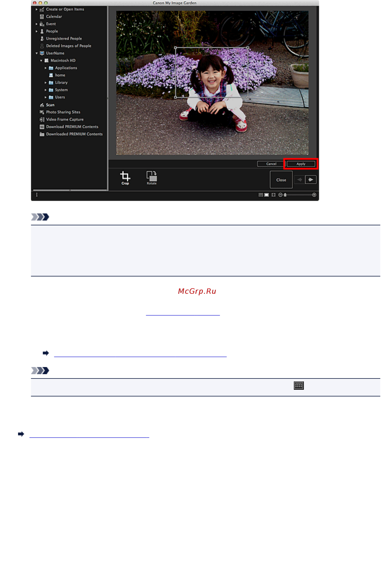
Task: Expand the Applications folder
Action: click(46, 68)
